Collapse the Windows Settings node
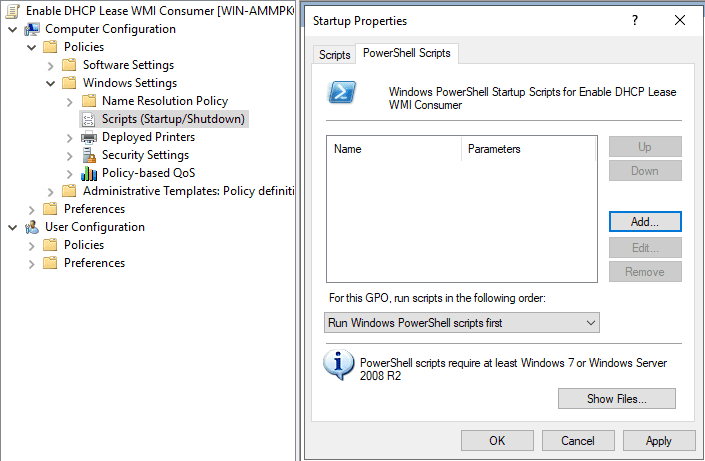The image size is (705, 461). click(50, 84)
